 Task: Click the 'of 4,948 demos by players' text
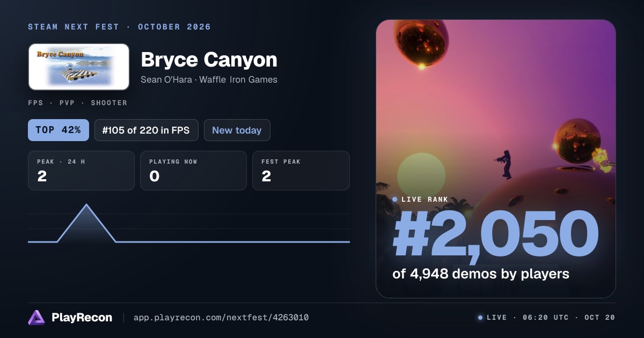tap(481, 274)
